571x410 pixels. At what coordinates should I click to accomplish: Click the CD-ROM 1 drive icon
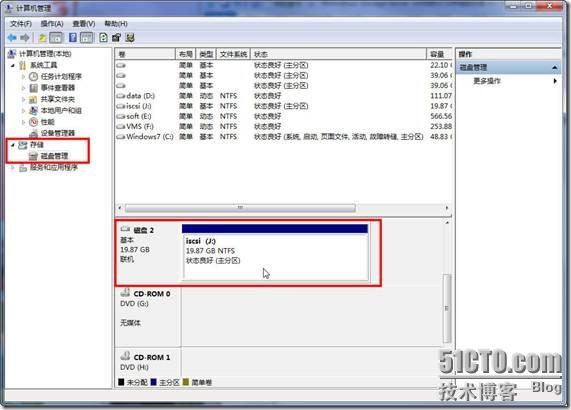125,356
